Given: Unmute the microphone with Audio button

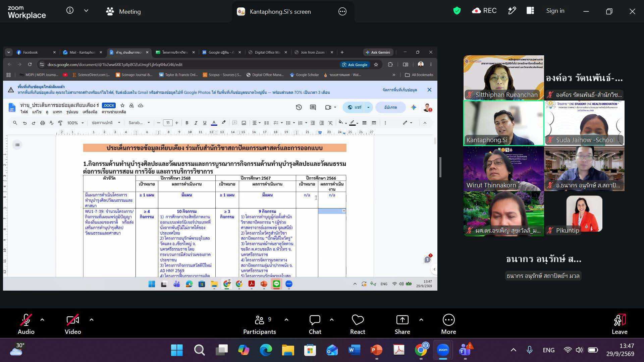Looking at the screenshot, I should [26, 324].
